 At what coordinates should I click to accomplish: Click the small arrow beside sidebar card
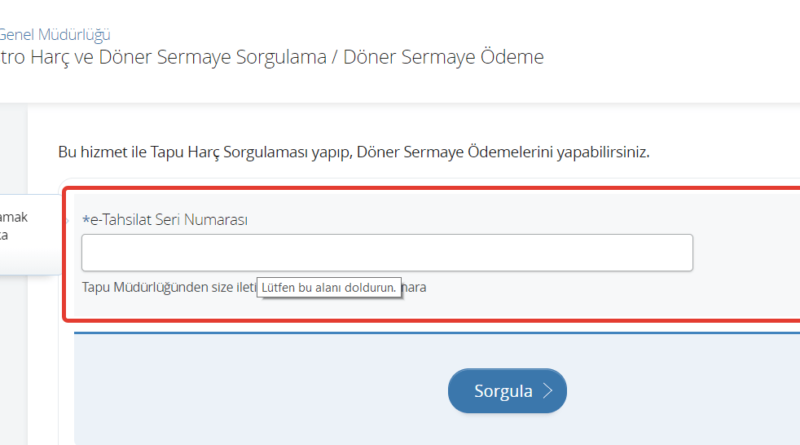[x=66, y=215]
